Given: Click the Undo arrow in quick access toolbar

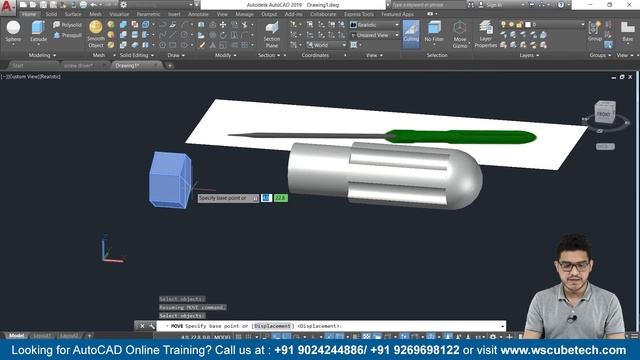Looking at the screenshot, I should pyautogui.click(x=93, y=5).
